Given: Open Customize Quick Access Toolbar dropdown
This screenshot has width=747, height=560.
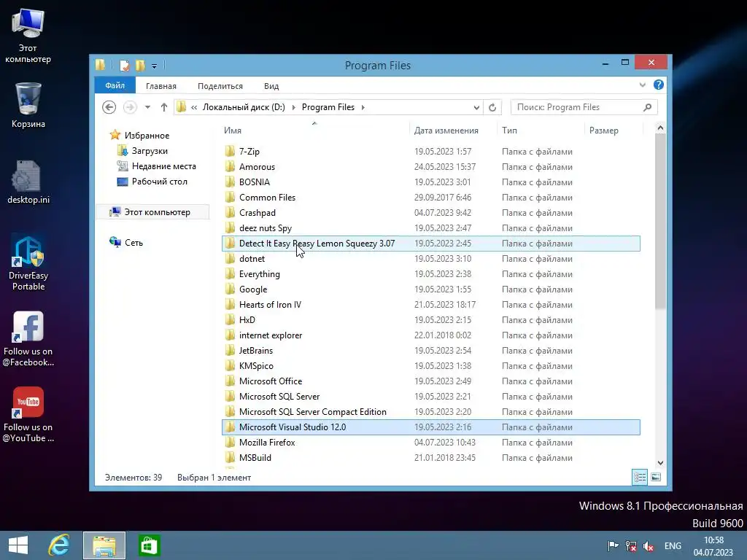Looking at the screenshot, I should [155, 66].
